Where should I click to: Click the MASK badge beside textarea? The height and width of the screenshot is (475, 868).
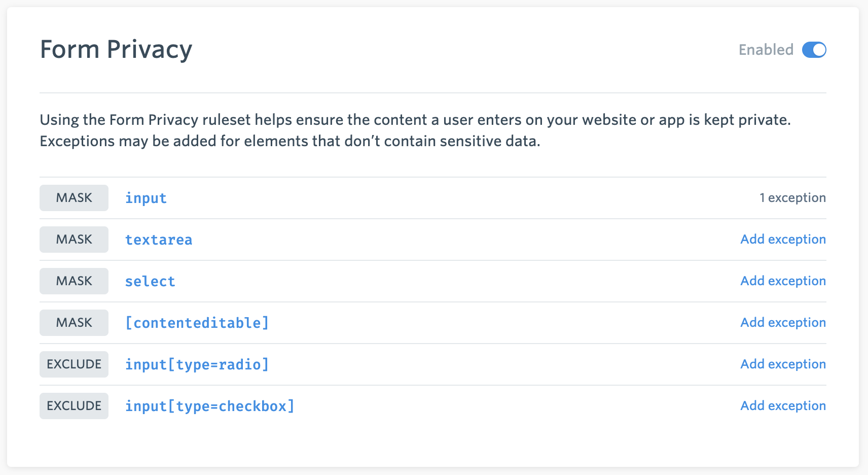(74, 240)
